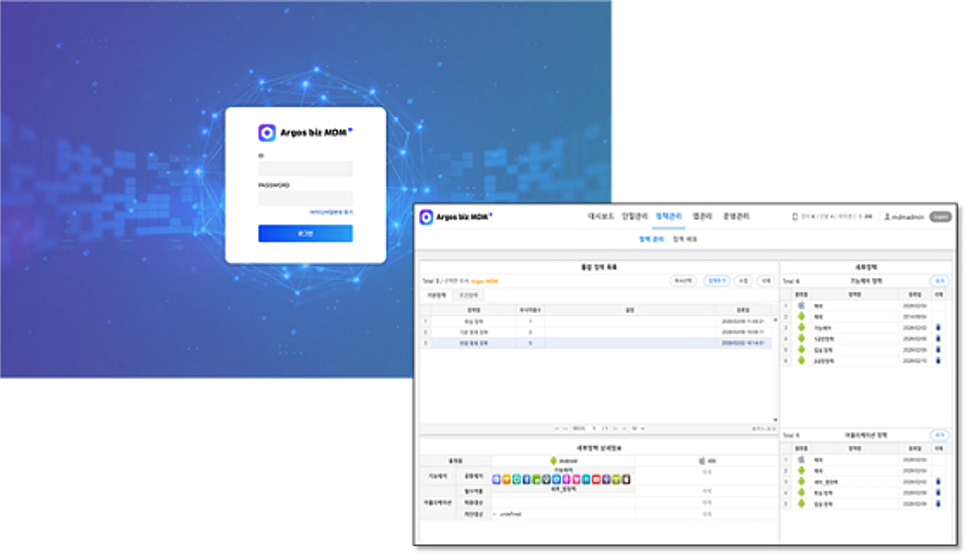Click the Android icon in 기능제어 정책 row 3

coord(801,328)
